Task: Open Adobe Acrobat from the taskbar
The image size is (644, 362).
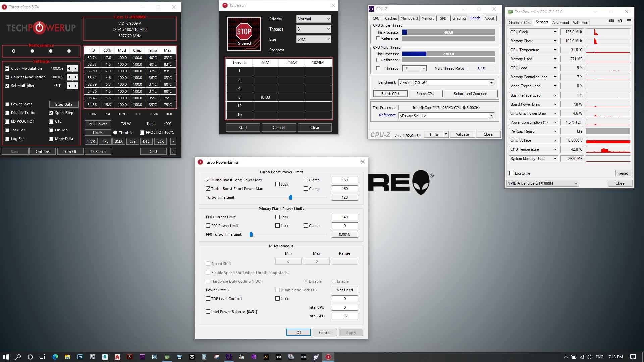Action: pos(130,357)
